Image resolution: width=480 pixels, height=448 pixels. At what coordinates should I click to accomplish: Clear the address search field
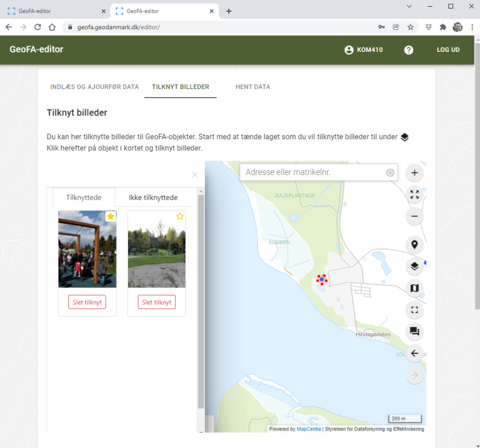390,173
